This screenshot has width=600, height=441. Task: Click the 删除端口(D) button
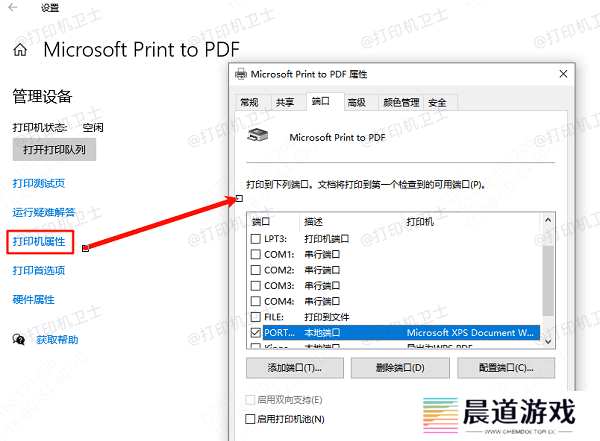point(400,368)
